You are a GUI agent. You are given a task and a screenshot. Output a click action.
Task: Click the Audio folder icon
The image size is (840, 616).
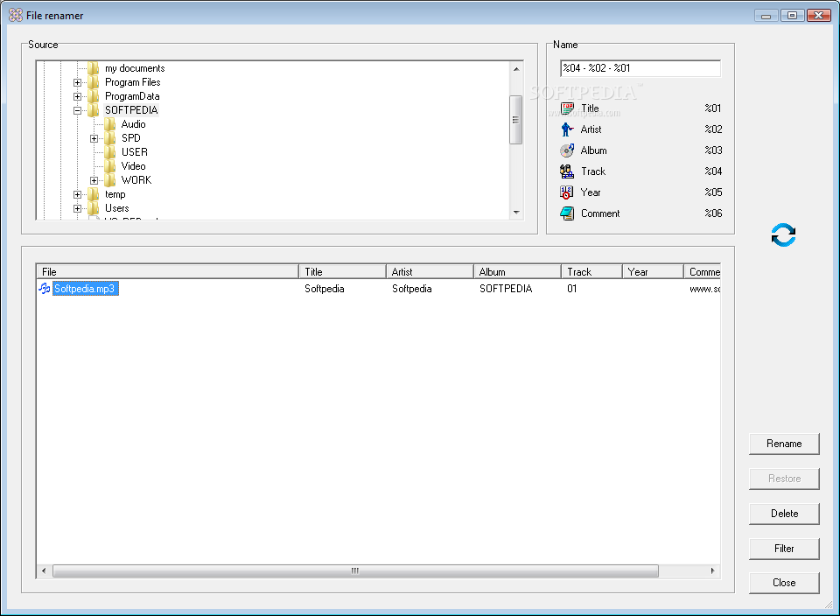pos(110,124)
